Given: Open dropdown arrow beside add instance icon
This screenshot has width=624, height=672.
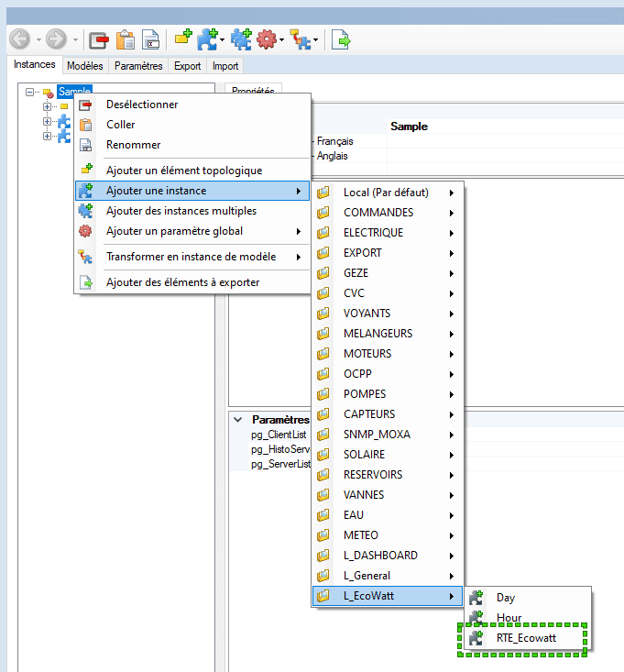Looking at the screenshot, I should (x=222, y=39).
